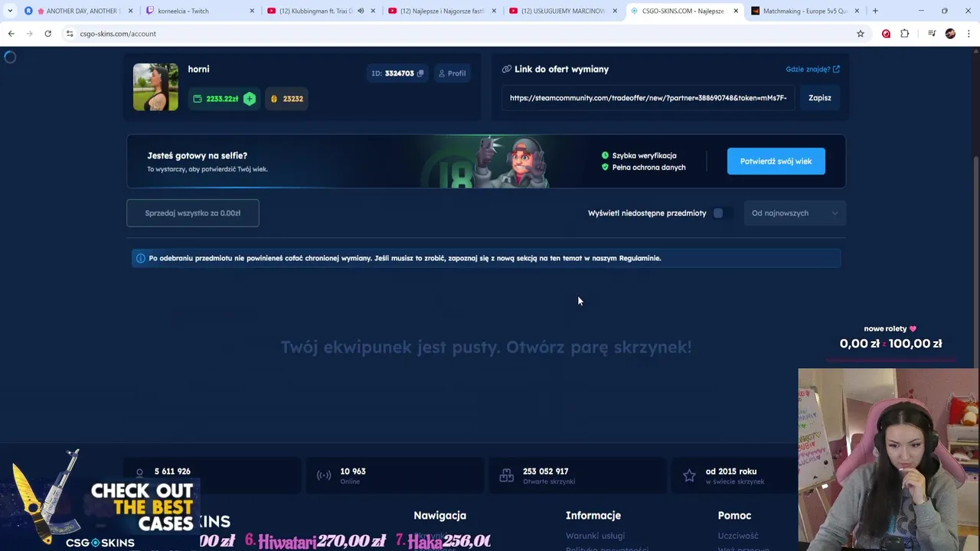Open the tab search dropdown arrow
This screenshot has height=551, width=980.
point(9,11)
